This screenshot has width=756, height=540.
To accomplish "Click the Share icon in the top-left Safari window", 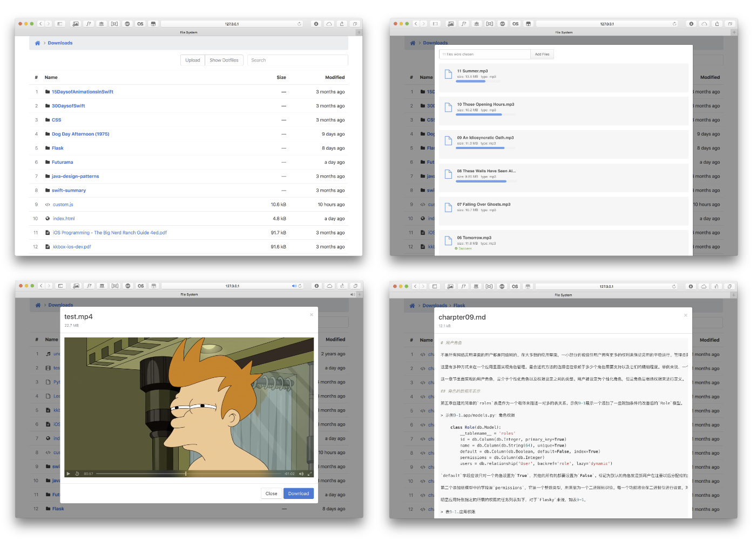I will [x=342, y=24].
